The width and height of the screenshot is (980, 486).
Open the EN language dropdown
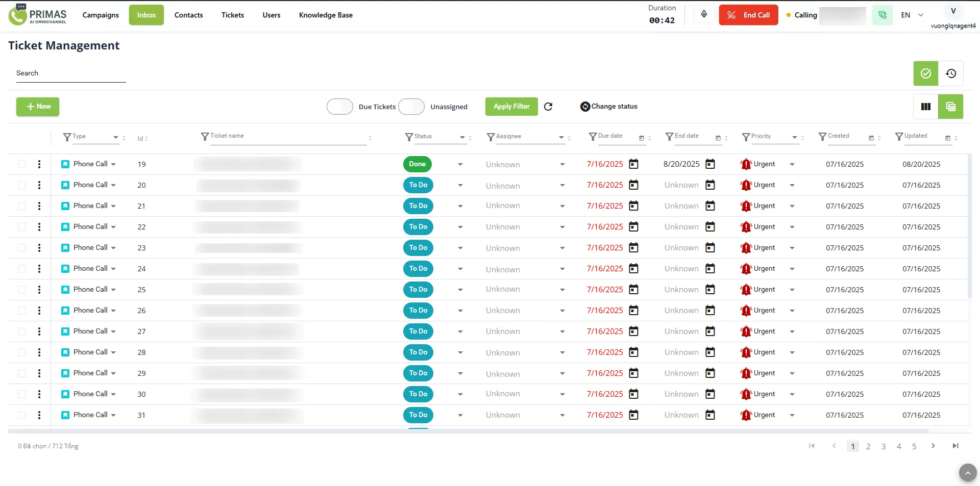pyautogui.click(x=912, y=15)
